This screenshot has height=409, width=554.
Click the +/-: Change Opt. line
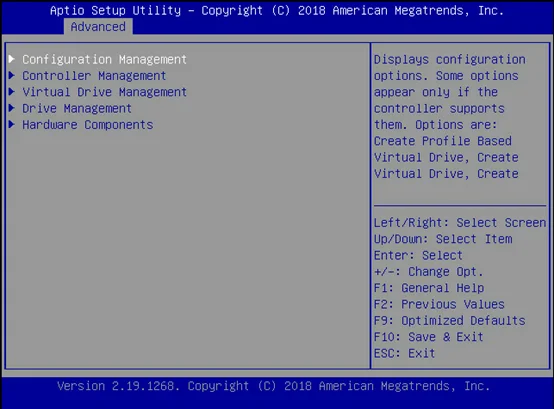(x=429, y=272)
